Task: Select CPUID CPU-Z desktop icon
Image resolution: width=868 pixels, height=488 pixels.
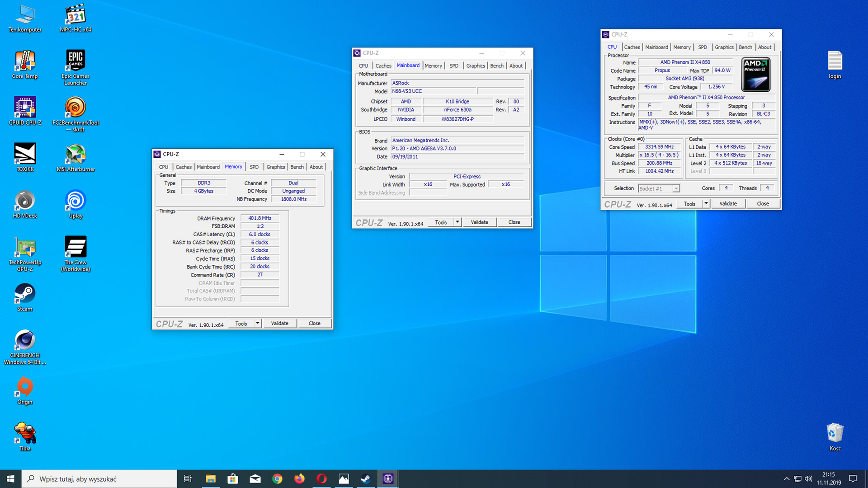Action: pyautogui.click(x=25, y=111)
